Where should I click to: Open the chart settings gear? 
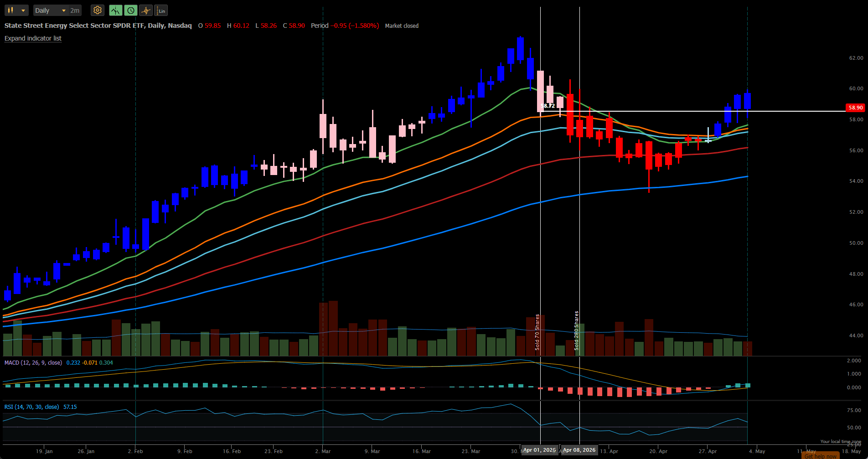pyautogui.click(x=98, y=10)
